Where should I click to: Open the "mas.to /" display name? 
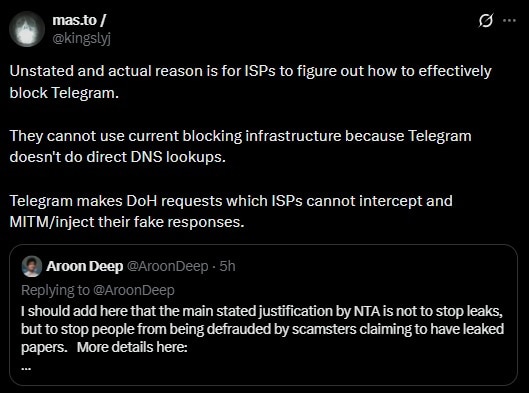coord(79,20)
